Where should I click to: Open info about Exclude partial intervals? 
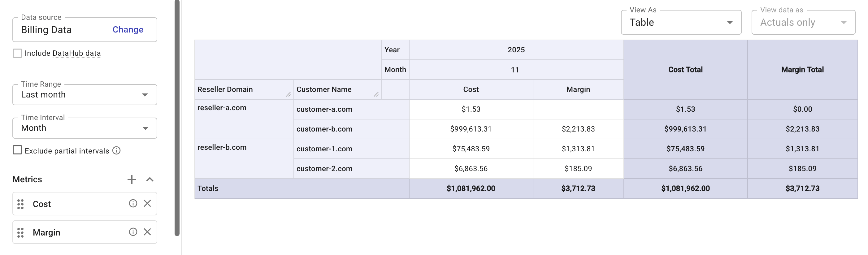click(x=117, y=151)
